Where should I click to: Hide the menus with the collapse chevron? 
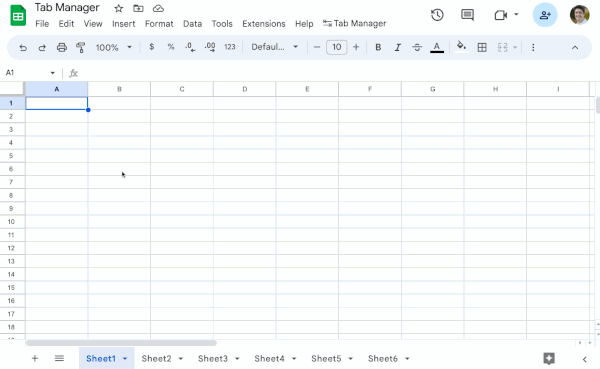(x=575, y=47)
